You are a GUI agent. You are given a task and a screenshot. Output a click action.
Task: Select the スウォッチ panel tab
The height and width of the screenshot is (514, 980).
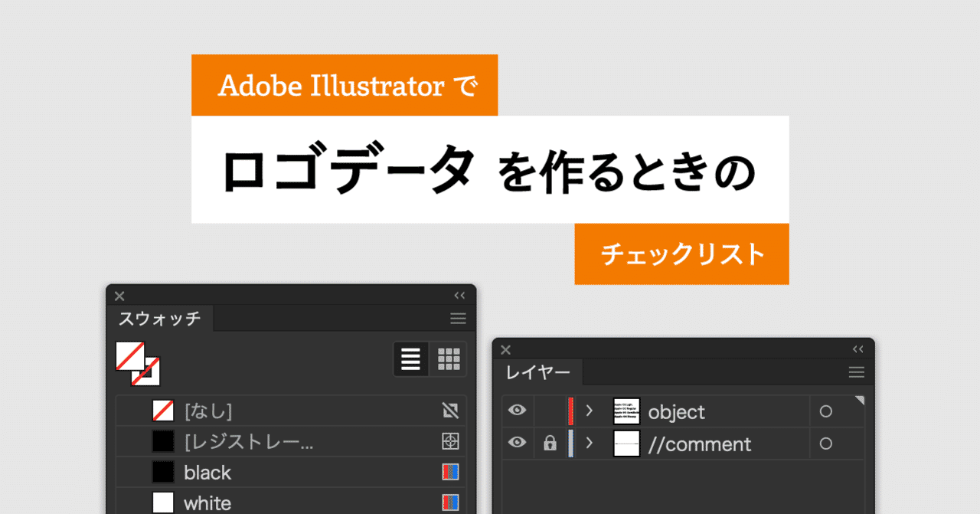tap(160, 319)
